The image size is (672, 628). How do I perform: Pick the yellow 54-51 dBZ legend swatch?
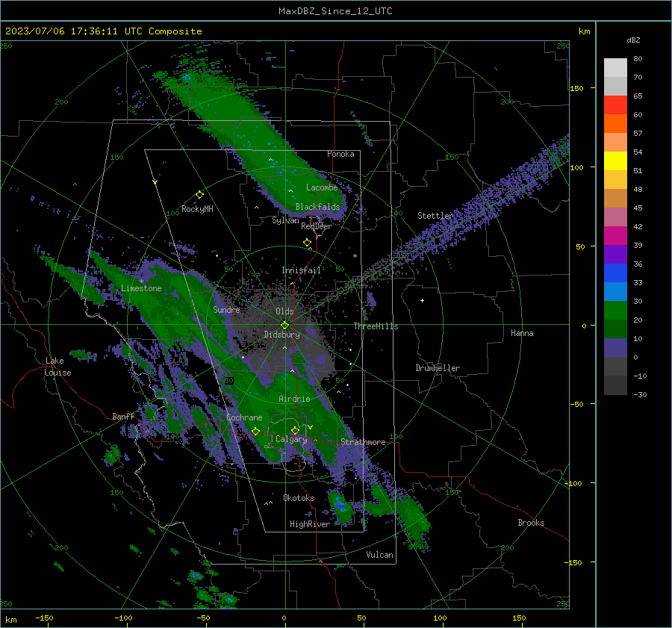(615, 161)
